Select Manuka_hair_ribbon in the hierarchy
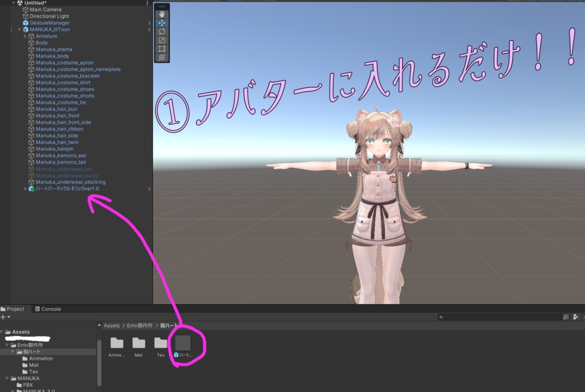The image size is (585, 392). [x=59, y=129]
